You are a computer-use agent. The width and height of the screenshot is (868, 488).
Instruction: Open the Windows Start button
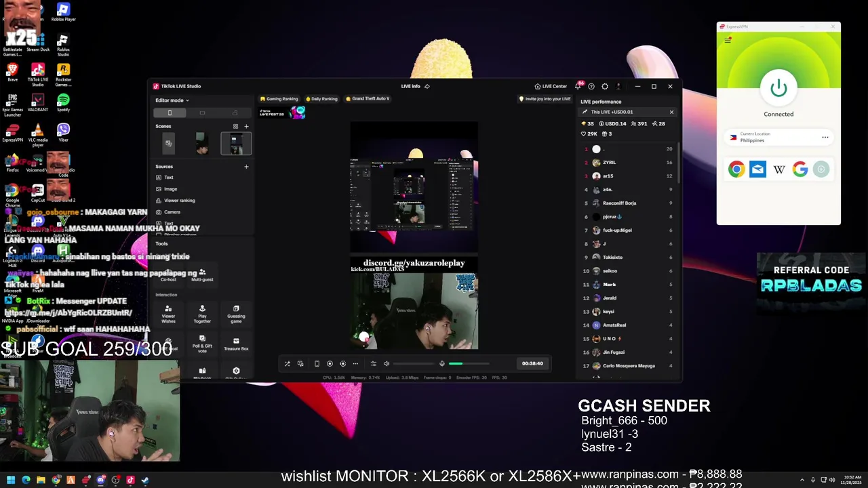tap(11, 480)
